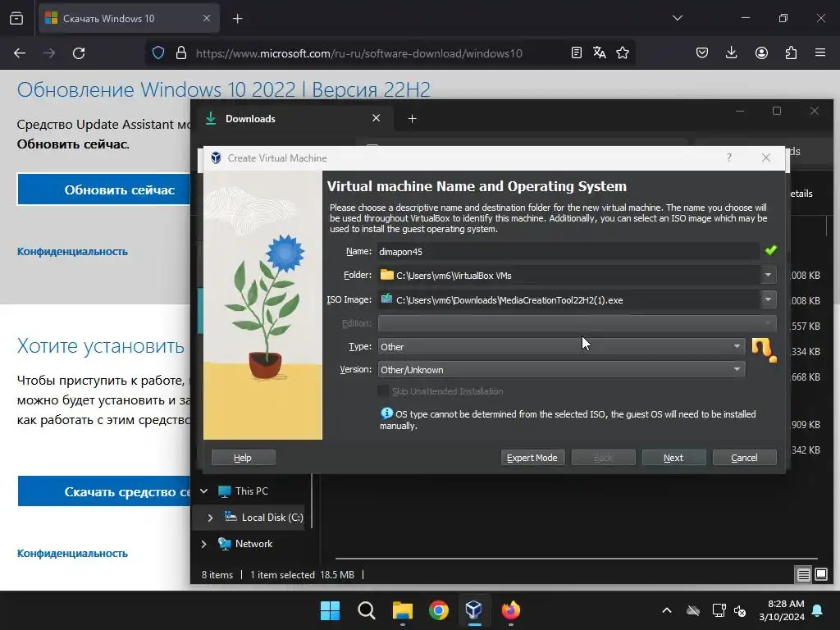
Task: Click the OS type icon beside Type
Action: 764,350
